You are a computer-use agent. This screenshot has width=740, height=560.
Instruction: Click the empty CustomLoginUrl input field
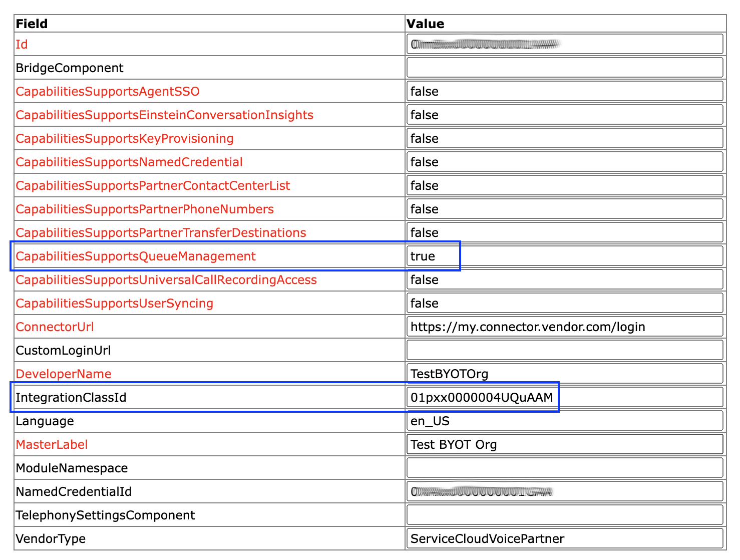pyautogui.click(x=564, y=350)
